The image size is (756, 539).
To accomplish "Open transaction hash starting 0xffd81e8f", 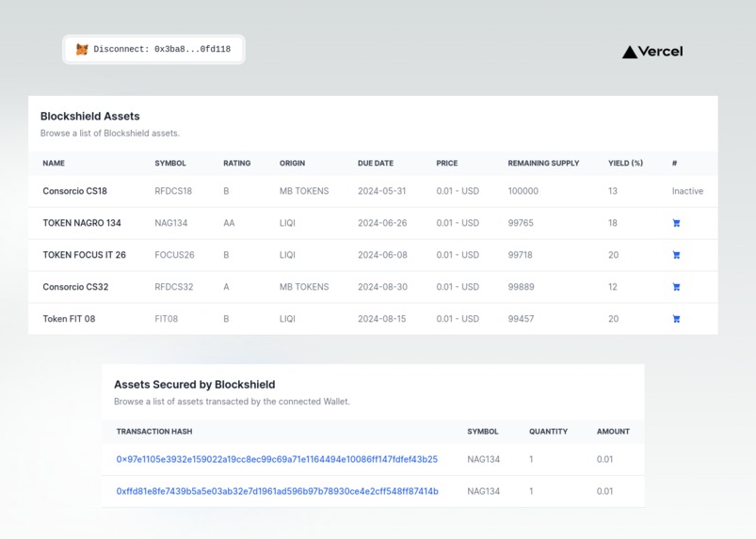I will (x=277, y=491).
